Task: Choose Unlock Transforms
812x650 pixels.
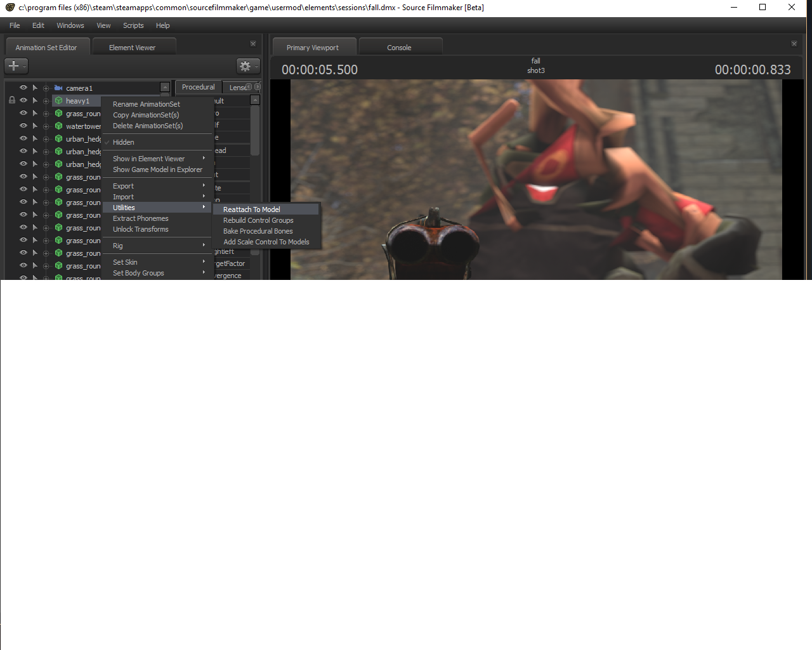Action: point(157,229)
